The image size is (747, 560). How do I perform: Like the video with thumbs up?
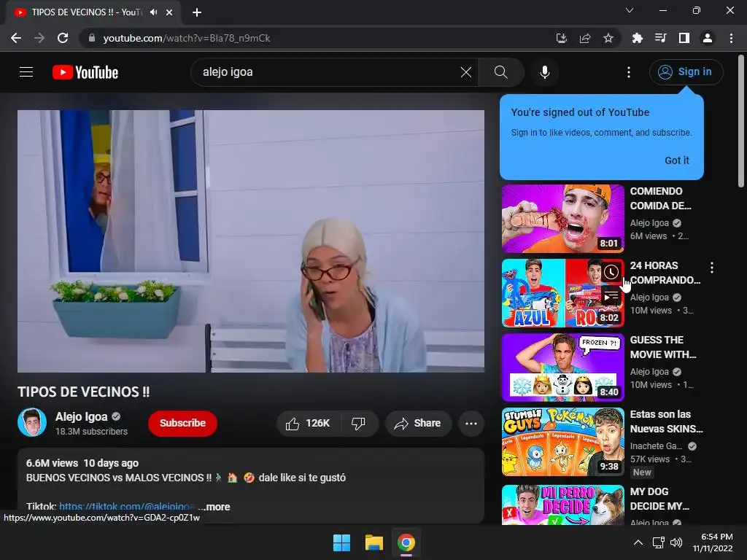click(x=307, y=424)
